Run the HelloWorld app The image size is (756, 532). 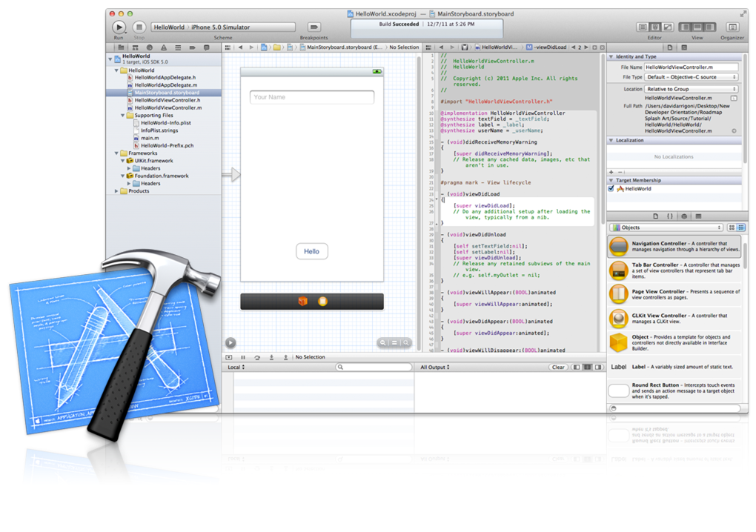119,27
